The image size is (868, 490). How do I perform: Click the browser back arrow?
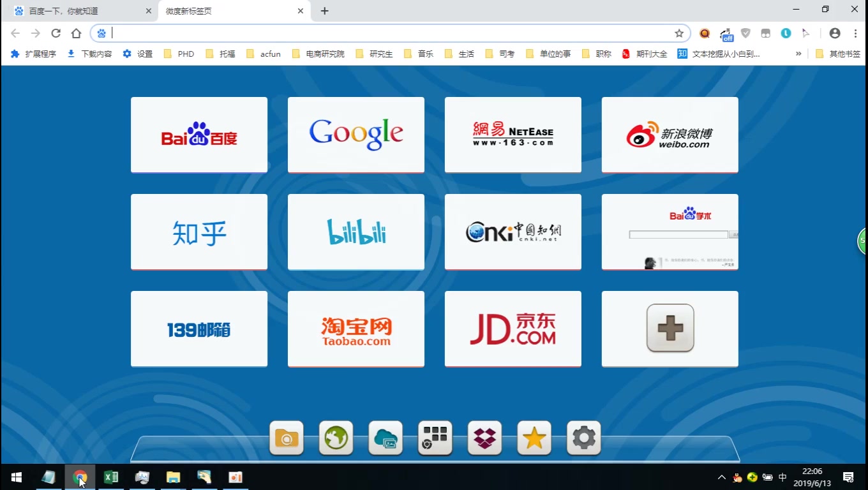click(x=15, y=33)
